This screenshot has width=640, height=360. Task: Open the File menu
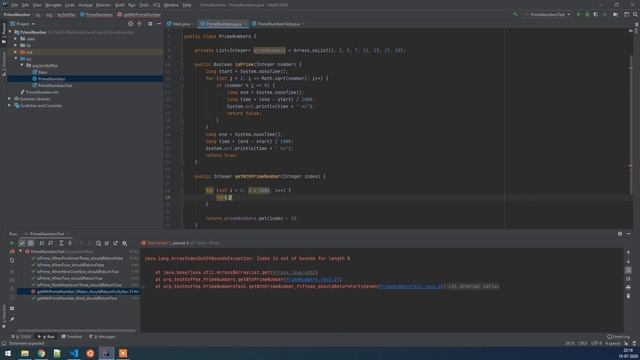coord(15,5)
